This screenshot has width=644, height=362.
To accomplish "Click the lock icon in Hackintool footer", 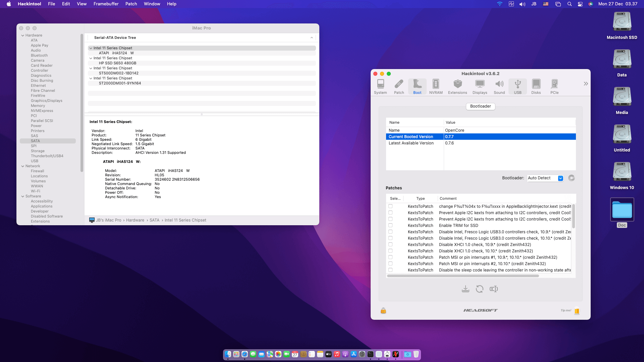I will point(383,311).
